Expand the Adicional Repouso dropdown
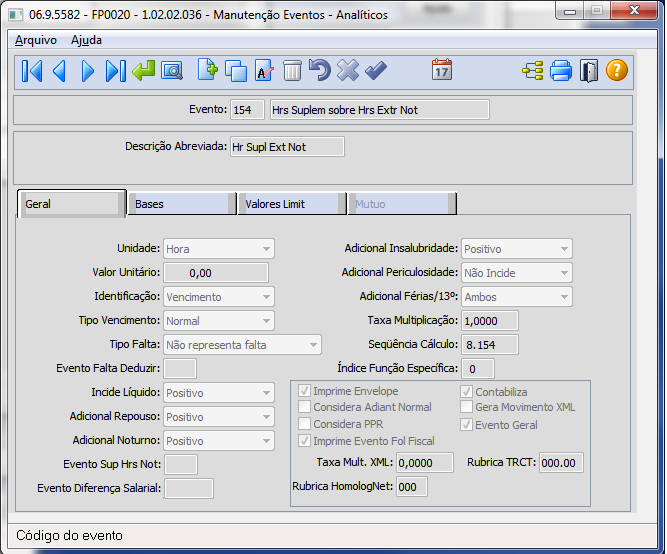 coord(266,417)
